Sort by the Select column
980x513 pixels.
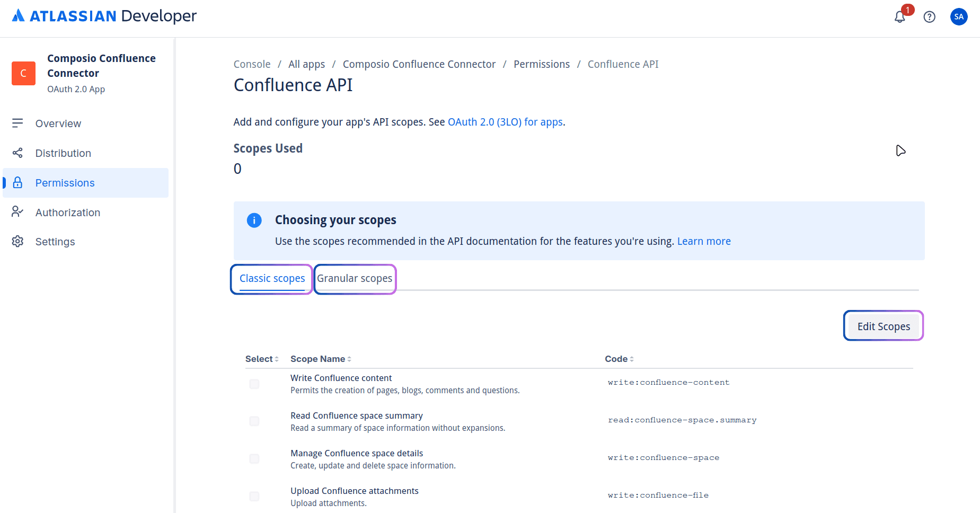tap(262, 359)
